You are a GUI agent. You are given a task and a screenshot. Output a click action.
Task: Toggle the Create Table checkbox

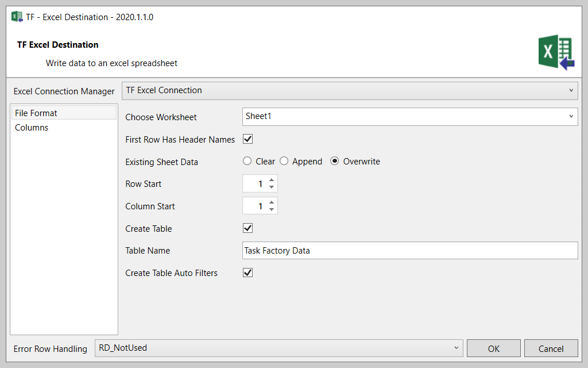248,228
